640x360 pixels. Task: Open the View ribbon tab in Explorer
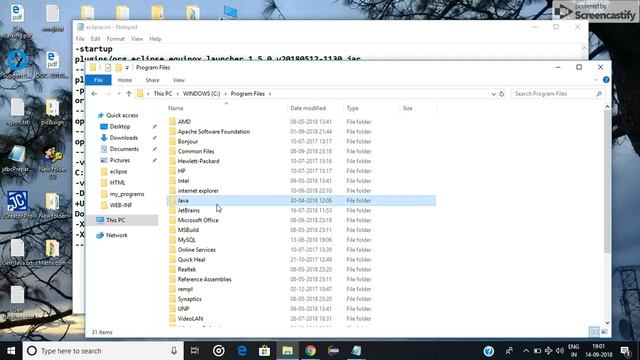click(179, 80)
